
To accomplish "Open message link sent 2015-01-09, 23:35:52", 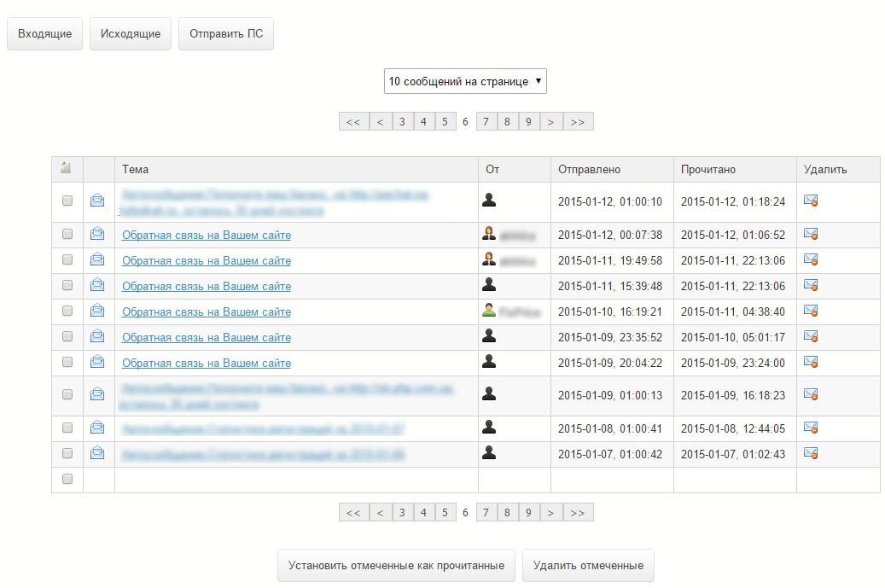I will pyautogui.click(x=207, y=337).
